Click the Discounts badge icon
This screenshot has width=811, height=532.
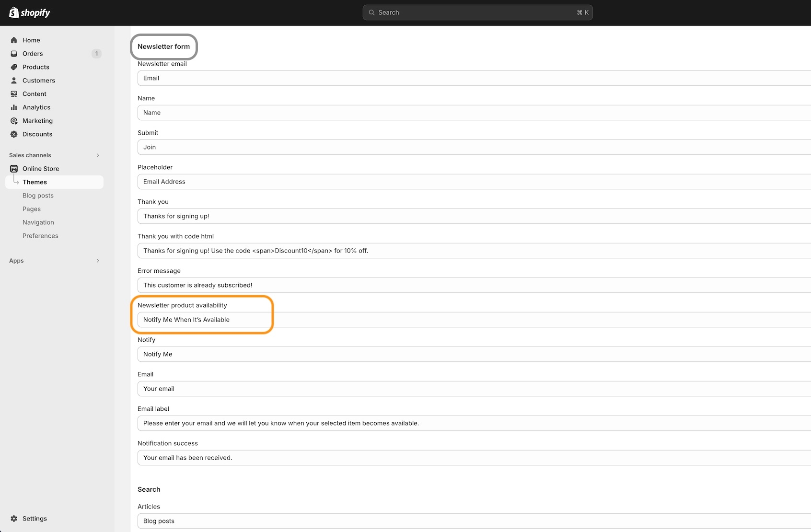[x=14, y=134]
